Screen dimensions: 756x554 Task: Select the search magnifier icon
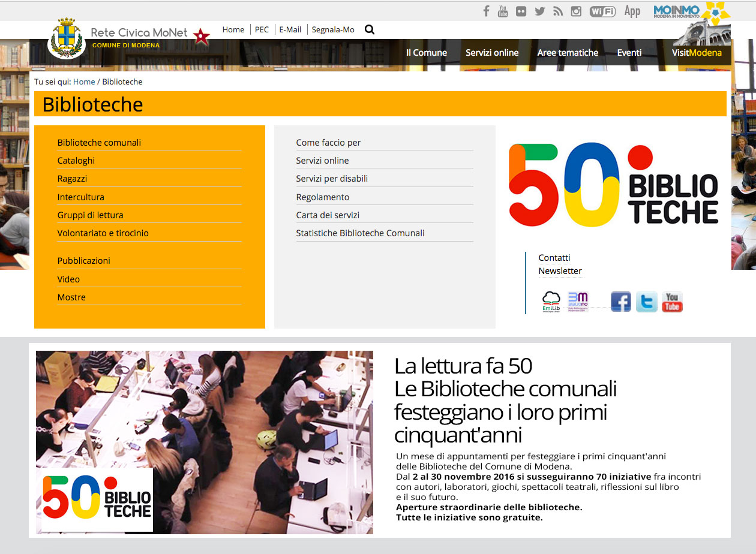(369, 29)
